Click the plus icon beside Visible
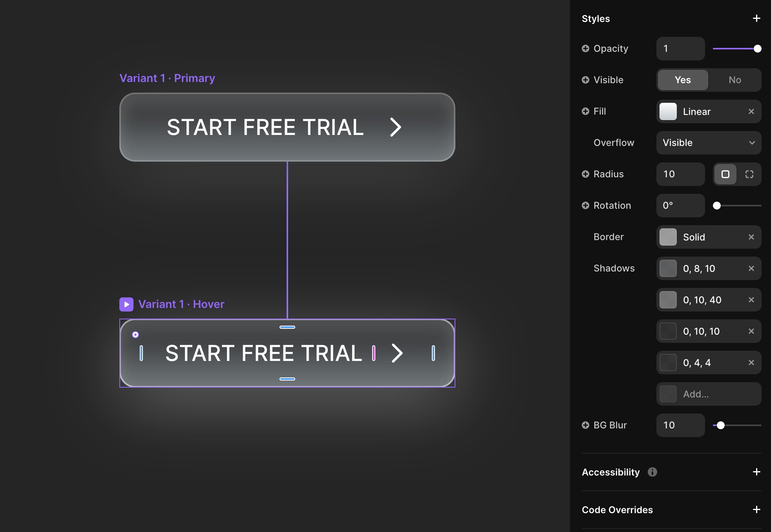 (585, 80)
